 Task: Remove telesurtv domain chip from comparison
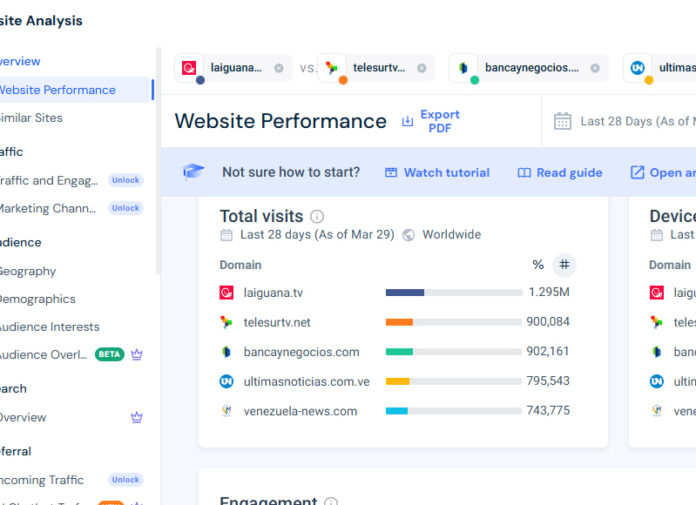click(x=422, y=68)
